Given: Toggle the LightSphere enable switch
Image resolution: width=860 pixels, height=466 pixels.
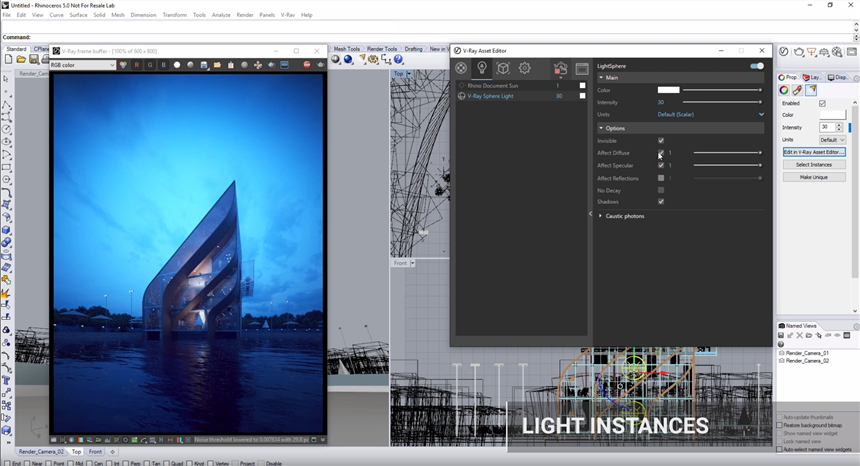Looking at the screenshot, I should [757, 66].
